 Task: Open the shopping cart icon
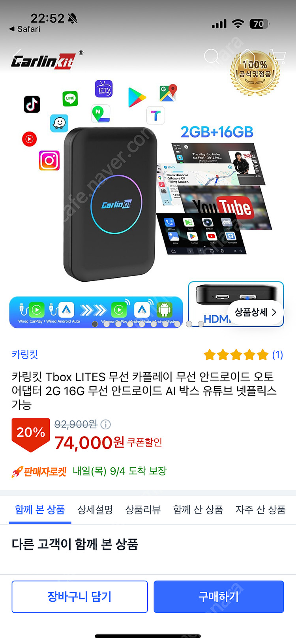click(x=278, y=56)
